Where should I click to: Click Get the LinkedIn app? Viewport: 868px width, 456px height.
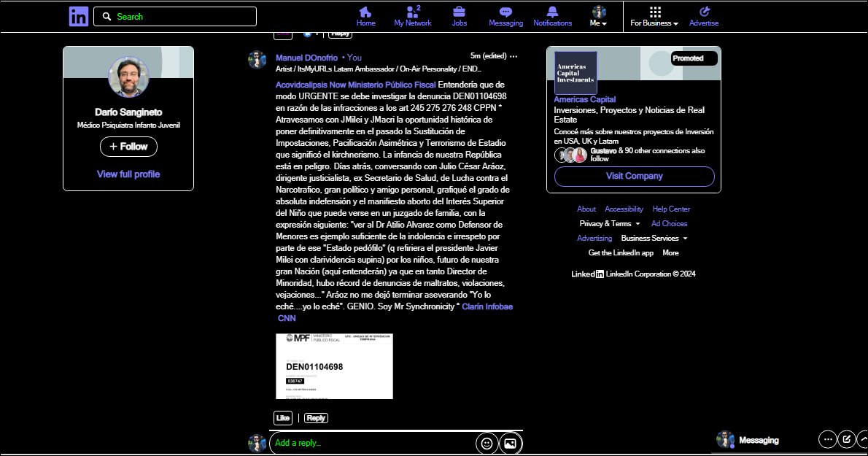coord(621,252)
